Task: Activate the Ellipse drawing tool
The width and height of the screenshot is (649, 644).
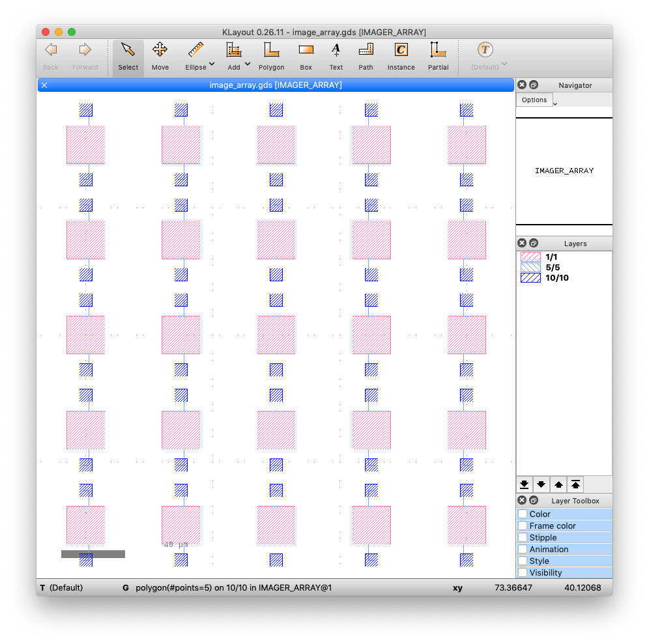Action: click(x=195, y=57)
